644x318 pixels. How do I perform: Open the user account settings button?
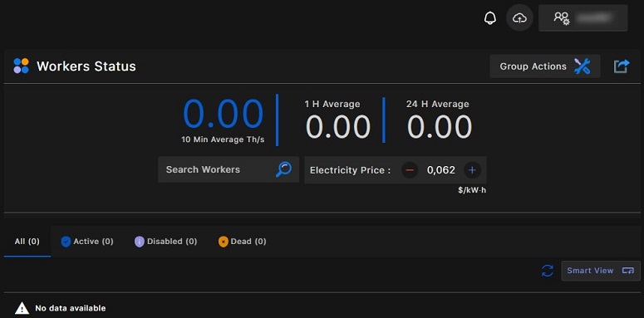(x=583, y=18)
